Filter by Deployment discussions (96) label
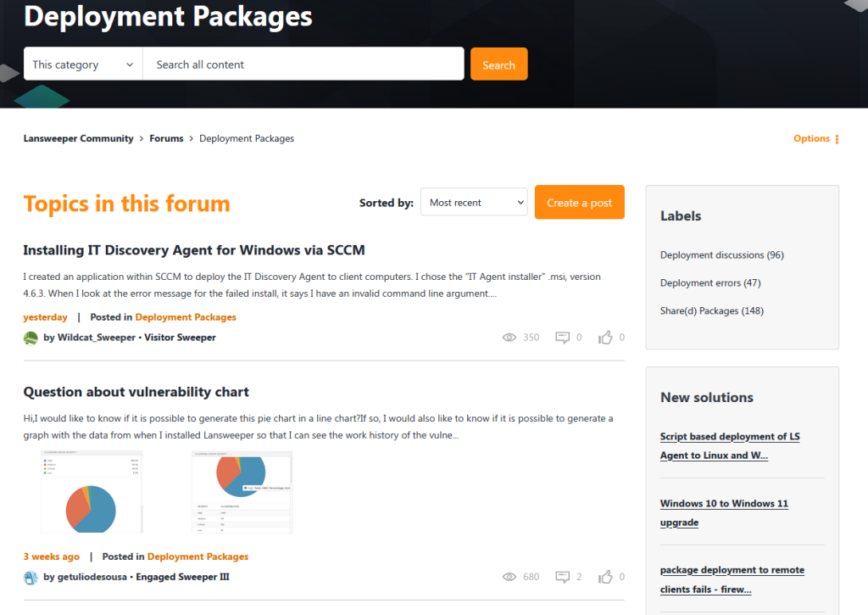 [x=722, y=254]
